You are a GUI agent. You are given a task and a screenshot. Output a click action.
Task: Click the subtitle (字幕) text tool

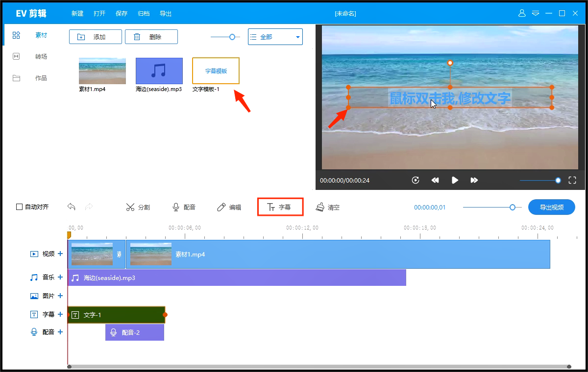[280, 207]
